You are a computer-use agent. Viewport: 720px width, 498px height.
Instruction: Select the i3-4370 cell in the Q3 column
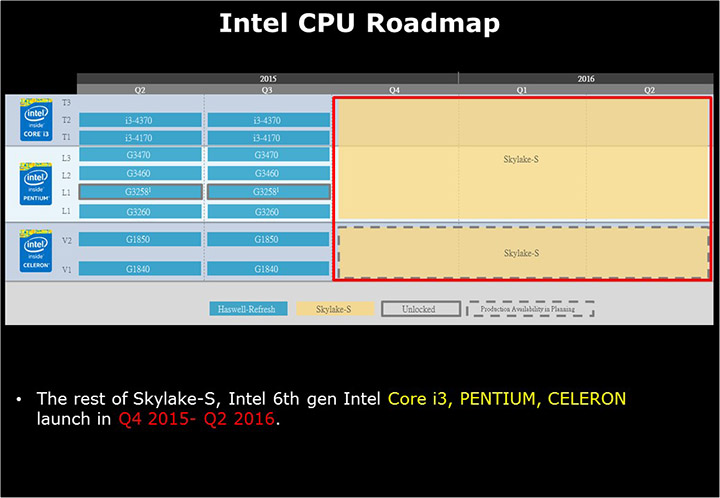click(268, 120)
